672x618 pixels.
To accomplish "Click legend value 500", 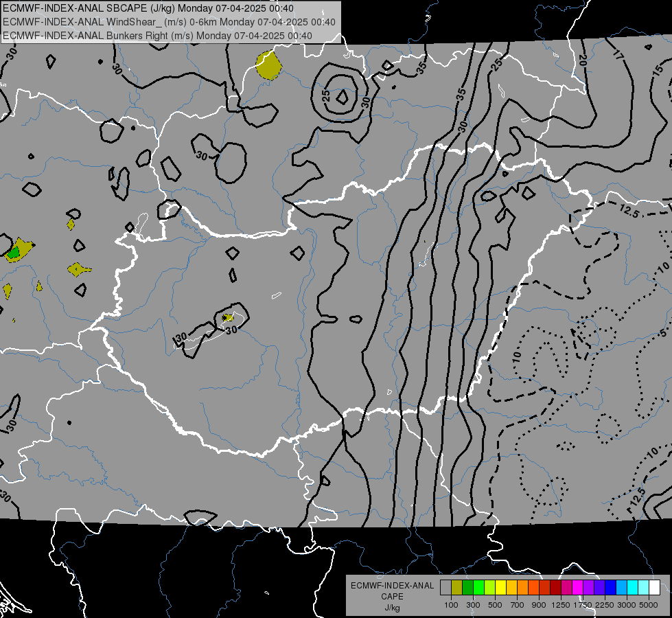I will click(x=495, y=605).
